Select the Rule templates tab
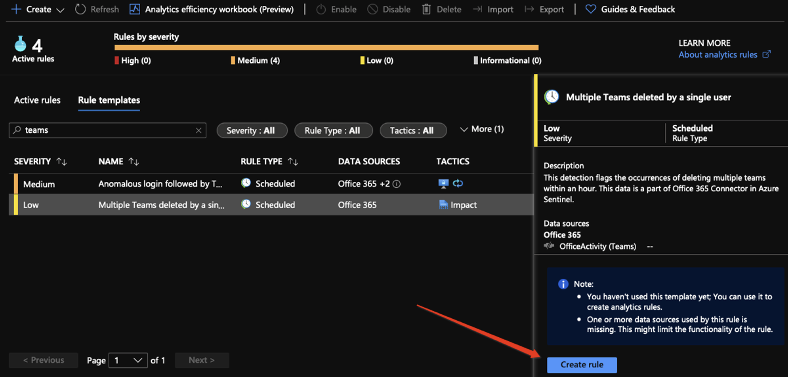Viewport: 788px width, 377px height. click(x=109, y=100)
